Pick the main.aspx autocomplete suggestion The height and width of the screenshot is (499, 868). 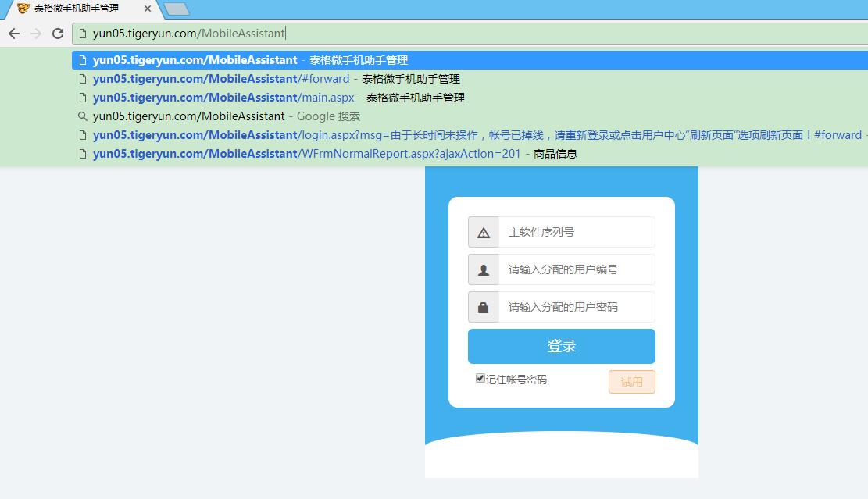point(278,98)
